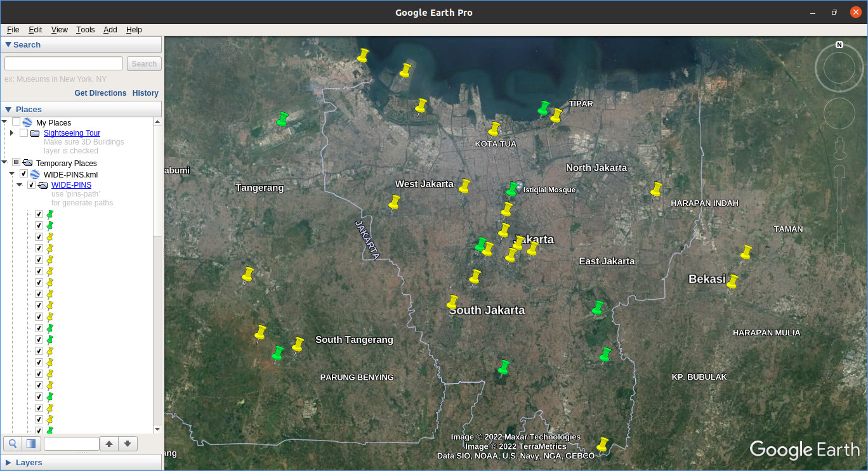868x471 pixels.
Task: Click the yellow pushpin near Harapan Indah
Action: tap(656, 190)
